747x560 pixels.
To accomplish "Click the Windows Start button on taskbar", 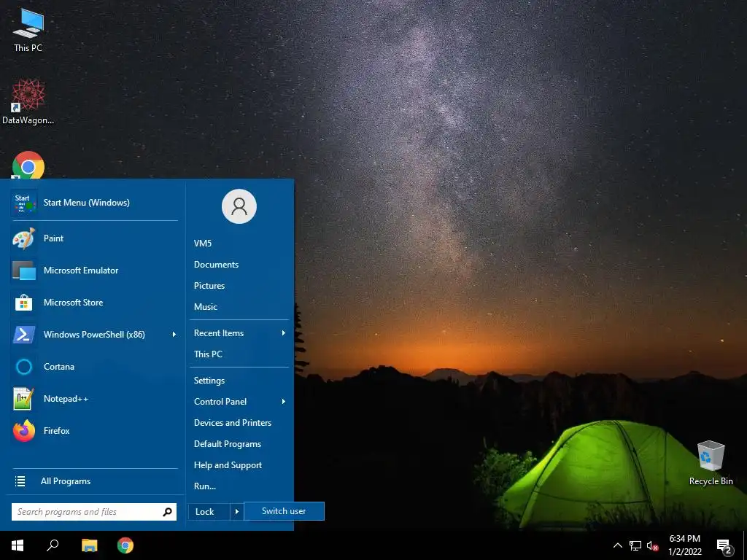I will [x=18, y=545].
